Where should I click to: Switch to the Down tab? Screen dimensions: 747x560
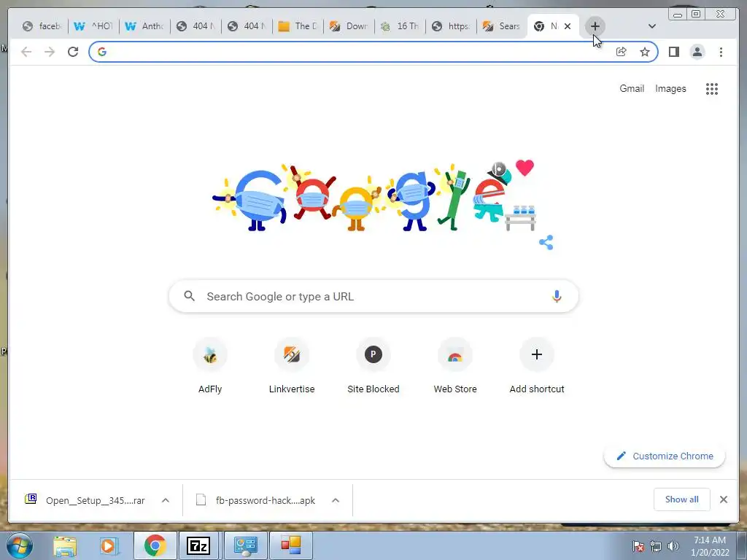(349, 26)
